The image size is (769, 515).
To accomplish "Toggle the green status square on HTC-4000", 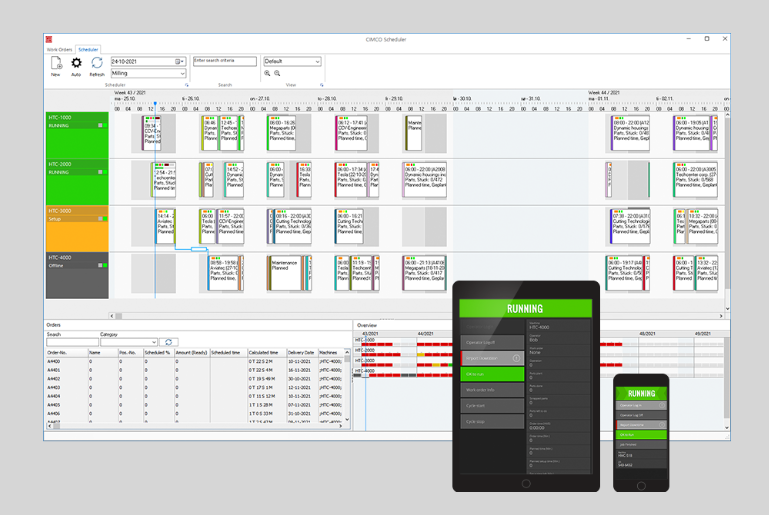I will click(105, 265).
